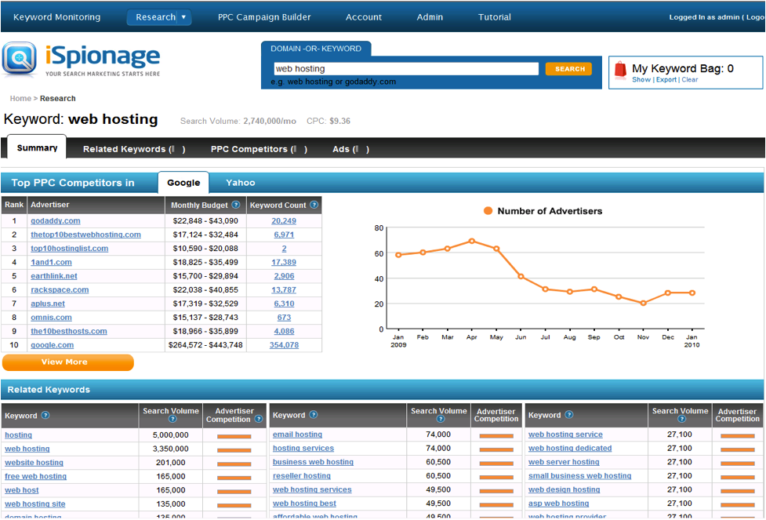Click help icon beside first Advertiser Competition header
The image size is (766, 520).
click(258, 419)
